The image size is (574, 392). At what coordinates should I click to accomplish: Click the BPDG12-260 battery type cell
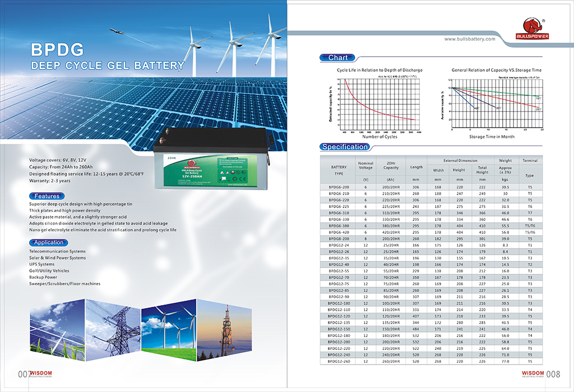click(x=339, y=362)
